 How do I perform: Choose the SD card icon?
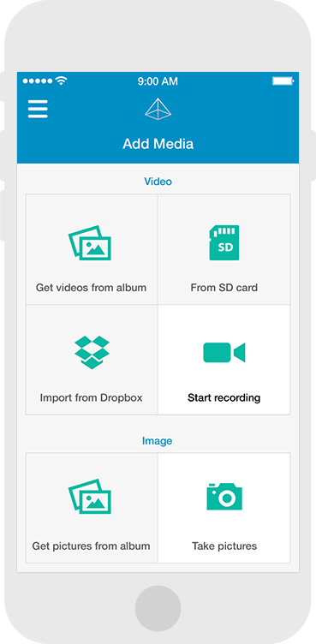224,242
